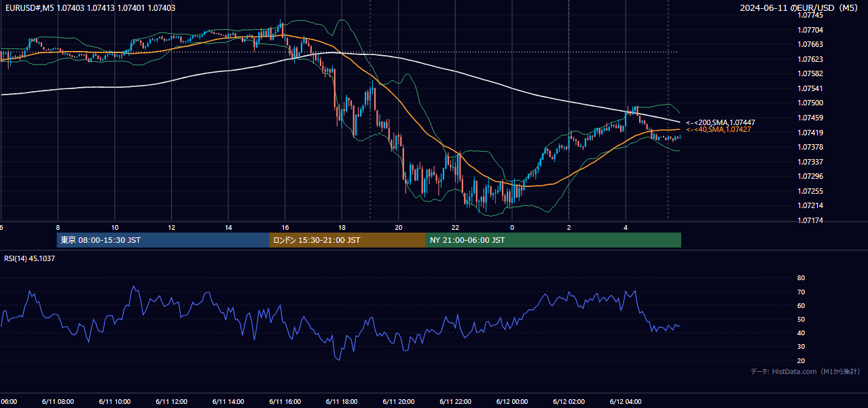Click RSI axis level 50
Screen dimensions: 868x408
pyautogui.click(x=801, y=319)
